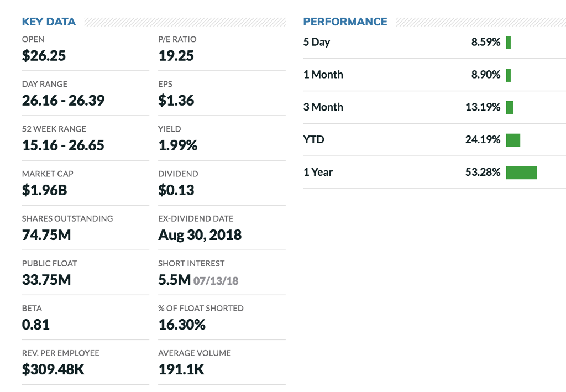Select the 1 Year performance row label

[318, 172]
